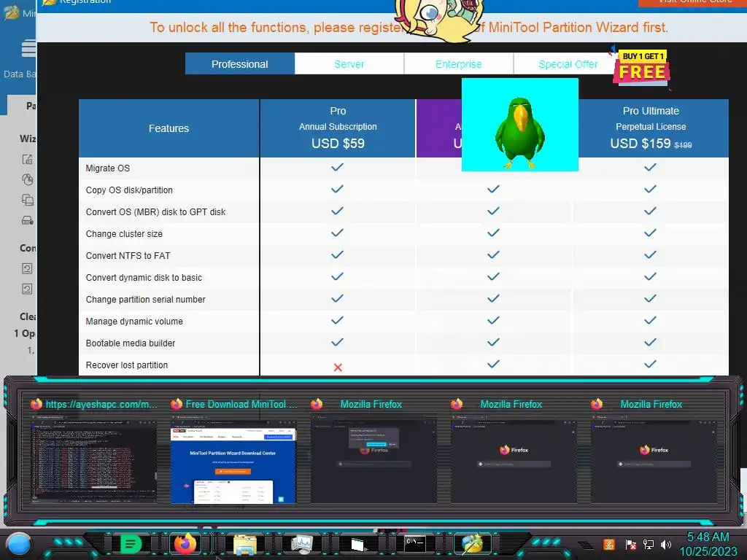The height and width of the screenshot is (560, 747).
Task: Open the green chat app taskbar icon
Action: (130, 544)
